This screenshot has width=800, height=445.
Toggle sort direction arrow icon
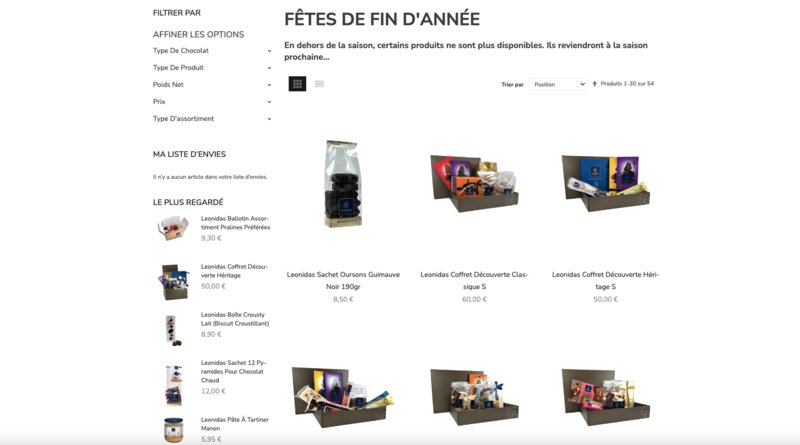[x=594, y=84]
